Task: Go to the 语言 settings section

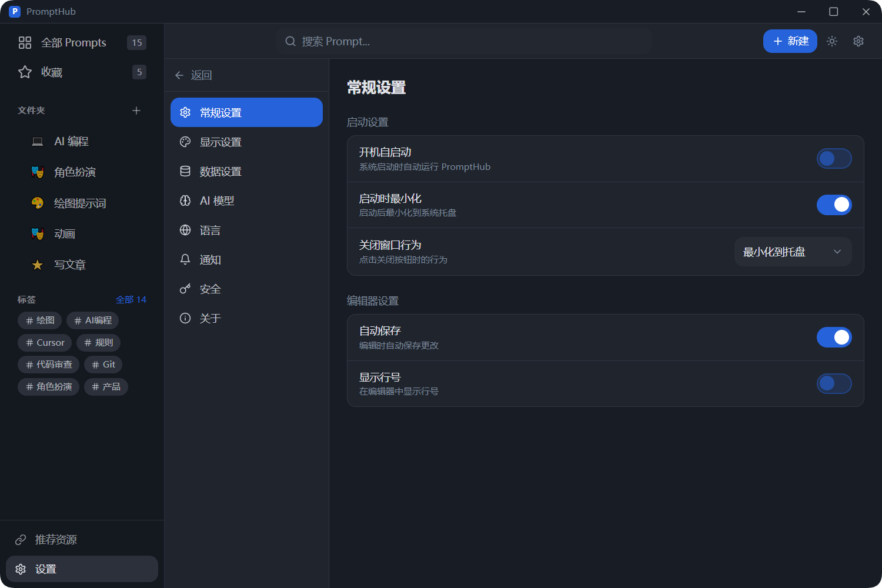Action: point(246,230)
